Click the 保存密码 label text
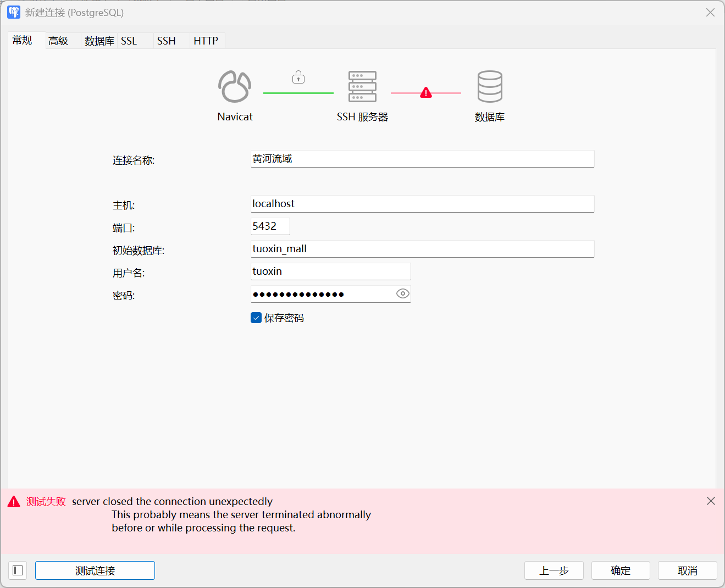 [284, 318]
